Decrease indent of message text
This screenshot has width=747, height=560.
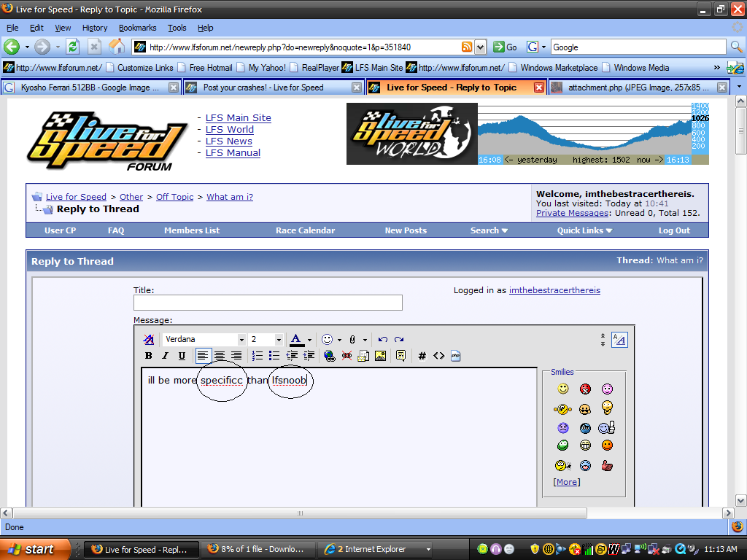[x=292, y=356]
